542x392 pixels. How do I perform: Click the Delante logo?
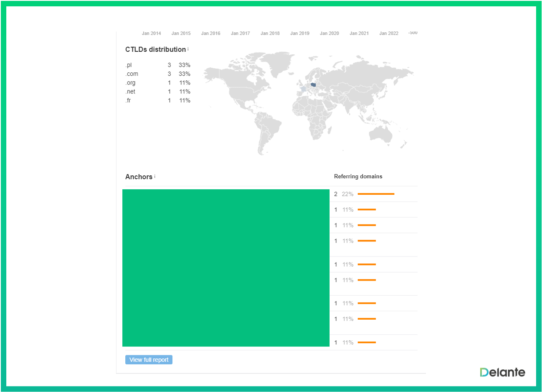(x=502, y=372)
